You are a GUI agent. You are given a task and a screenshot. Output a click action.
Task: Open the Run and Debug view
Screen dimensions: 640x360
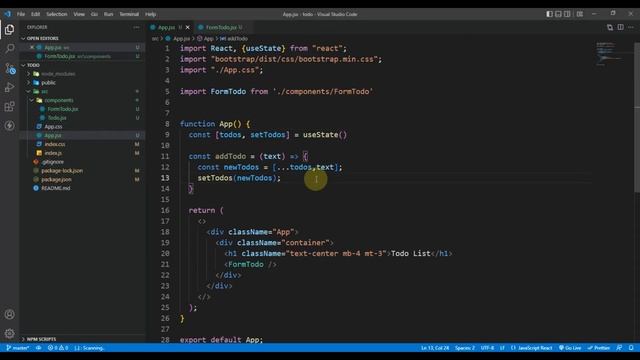tap(9, 87)
